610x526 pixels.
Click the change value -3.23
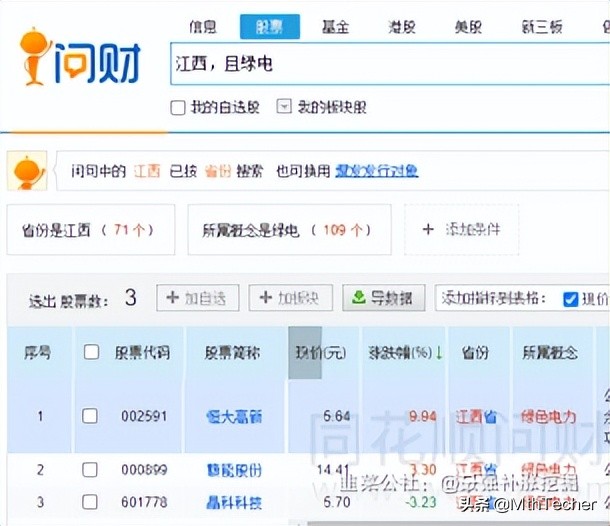[x=421, y=502]
